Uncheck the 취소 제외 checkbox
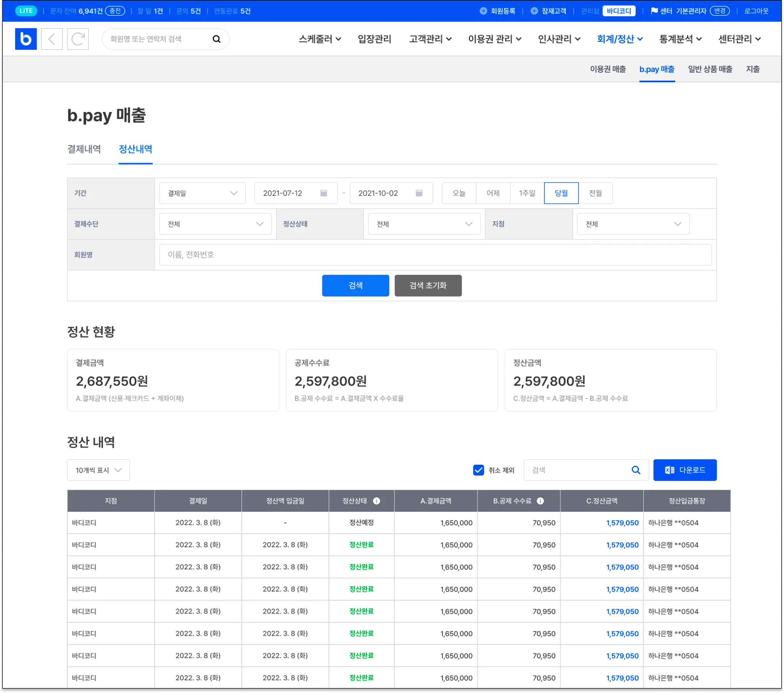This screenshot has width=784, height=693. click(x=478, y=470)
